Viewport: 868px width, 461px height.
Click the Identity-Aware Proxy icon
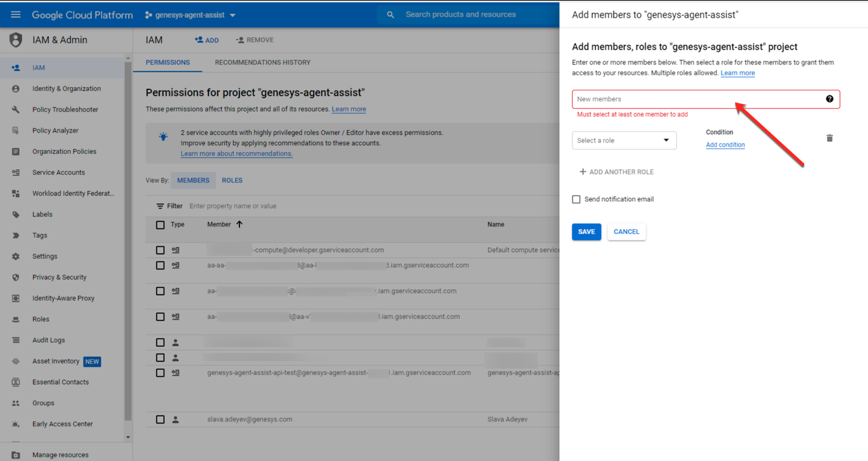(15, 298)
